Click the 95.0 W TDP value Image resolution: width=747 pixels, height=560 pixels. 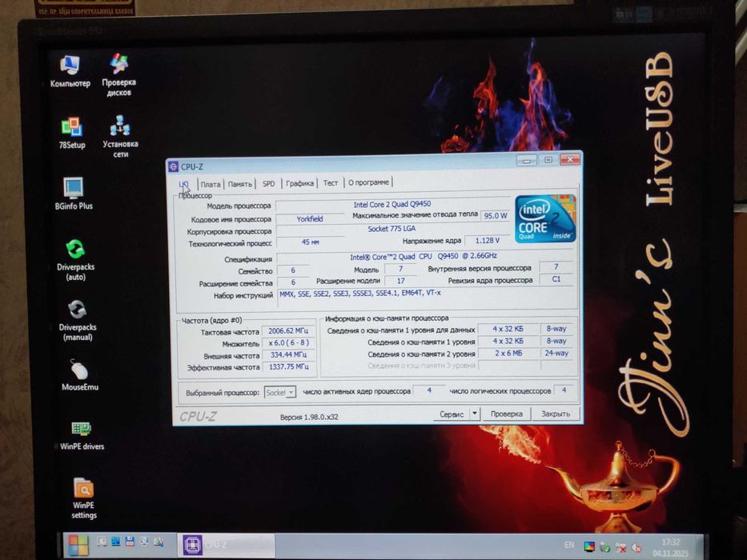[496, 216]
